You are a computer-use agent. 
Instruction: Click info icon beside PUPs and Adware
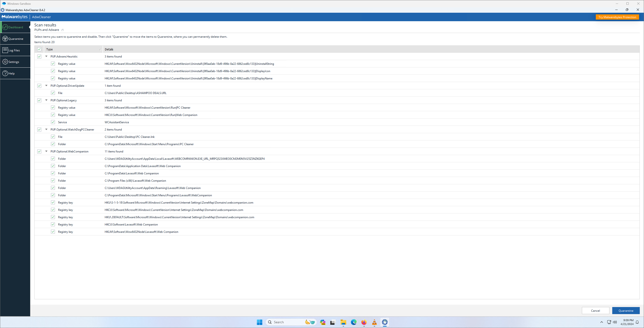point(63,30)
